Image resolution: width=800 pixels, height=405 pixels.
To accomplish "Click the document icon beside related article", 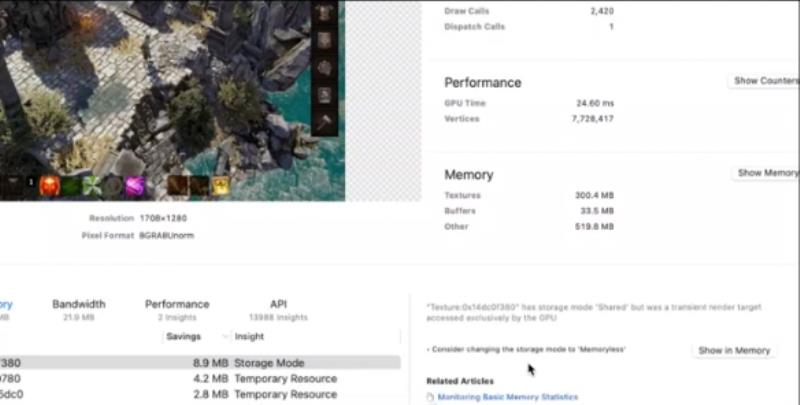I will (430, 397).
